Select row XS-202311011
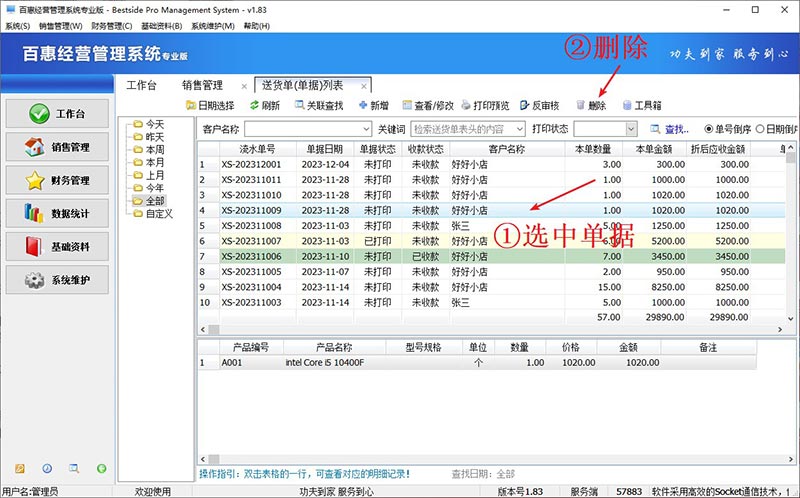Screen dimensions: 800x498 pyautogui.click(x=491, y=180)
